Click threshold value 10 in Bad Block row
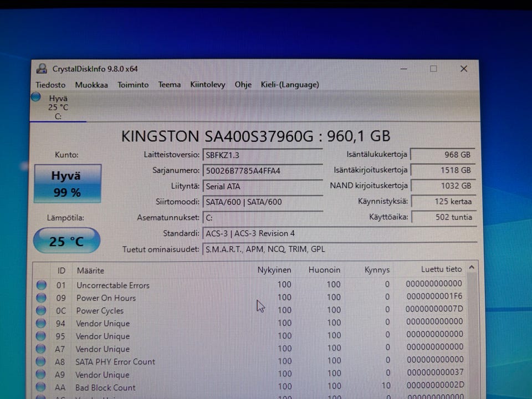The width and height of the screenshot is (532, 399). coord(386,386)
